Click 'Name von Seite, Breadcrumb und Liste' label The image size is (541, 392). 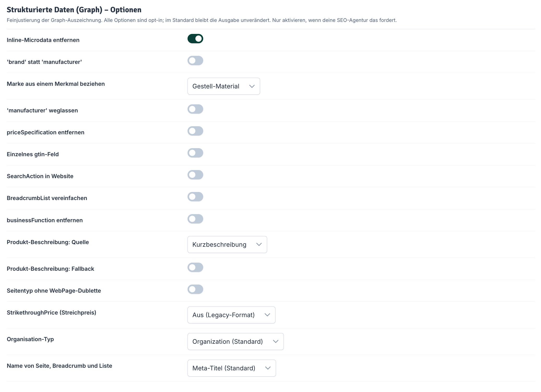(59, 366)
